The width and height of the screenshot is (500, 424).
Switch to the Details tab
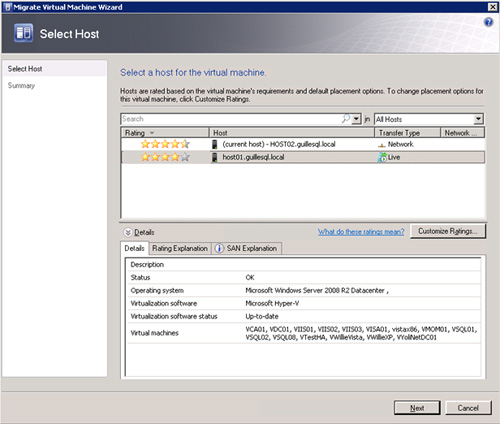(134, 248)
